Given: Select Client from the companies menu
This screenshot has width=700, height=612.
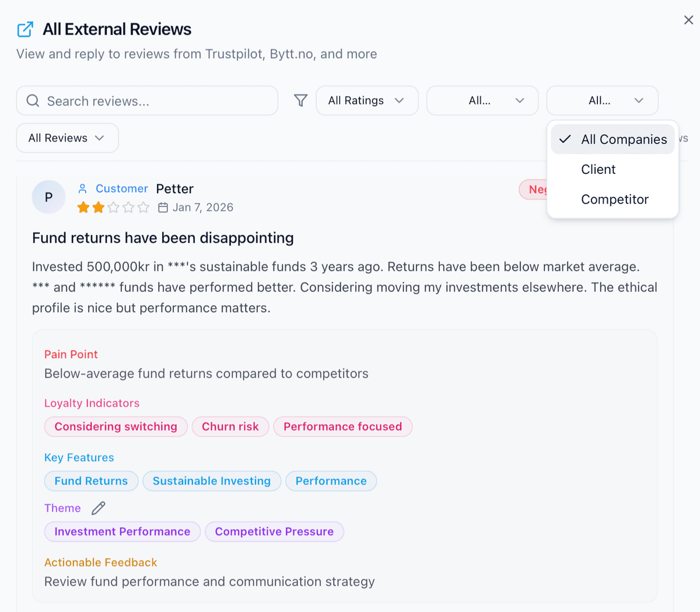Looking at the screenshot, I should pyautogui.click(x=598, y=169).
